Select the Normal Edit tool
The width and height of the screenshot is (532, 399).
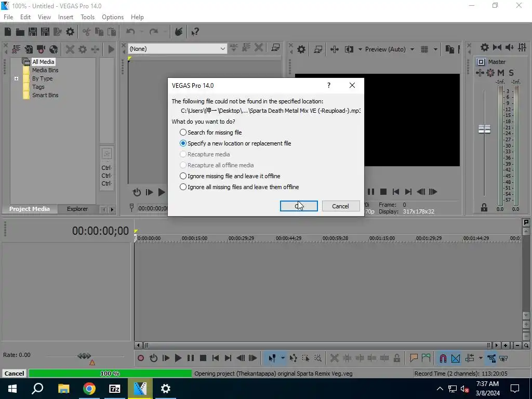tap(272, 358)
